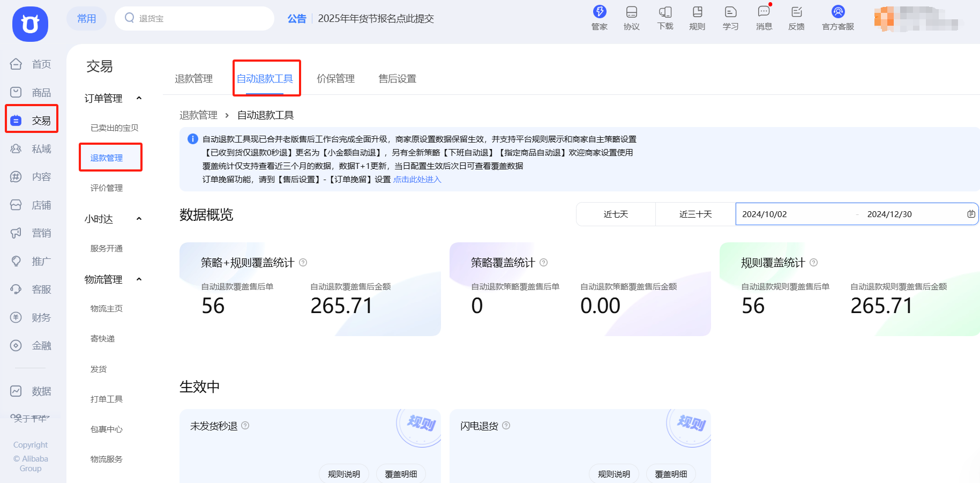Image resolution: width=980 pixels, height=483 pixels.
Task: Click the Qianniu logo icon
Action: (30, 24)
